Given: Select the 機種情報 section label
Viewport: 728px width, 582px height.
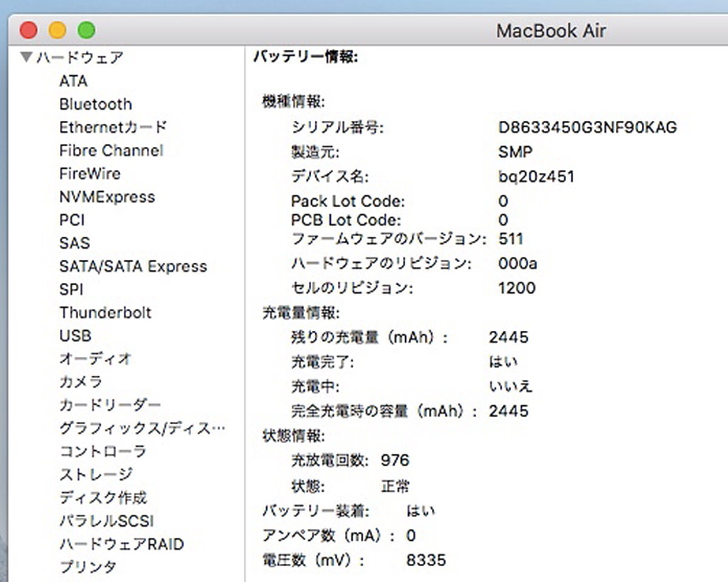Looking at the screenshot, I should pyautogui.click(x=294, y=101).
